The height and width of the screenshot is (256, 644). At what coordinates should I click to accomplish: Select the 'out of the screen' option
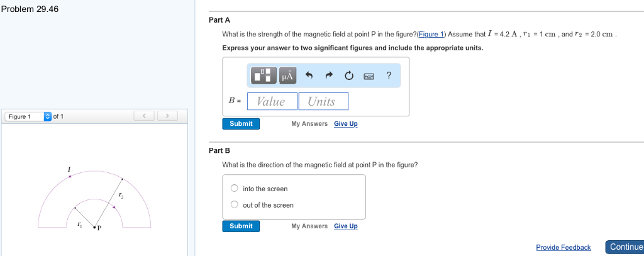(234, 204)
